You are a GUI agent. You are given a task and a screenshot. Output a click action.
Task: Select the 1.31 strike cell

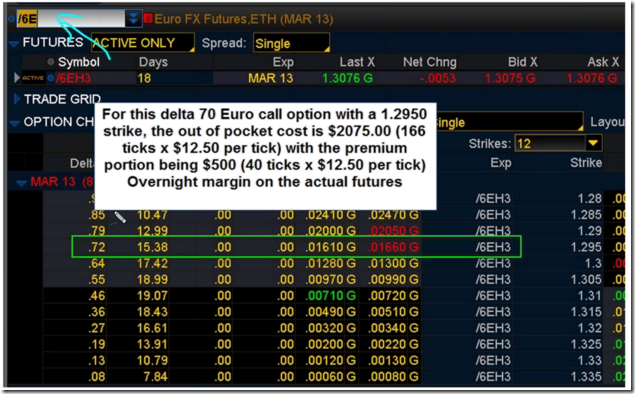point(589,296)
